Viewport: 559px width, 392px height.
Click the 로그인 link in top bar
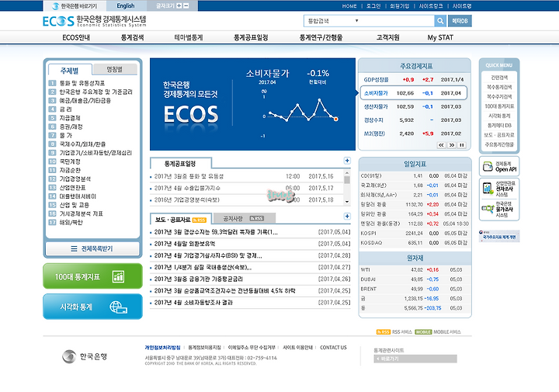coord(373,6)
